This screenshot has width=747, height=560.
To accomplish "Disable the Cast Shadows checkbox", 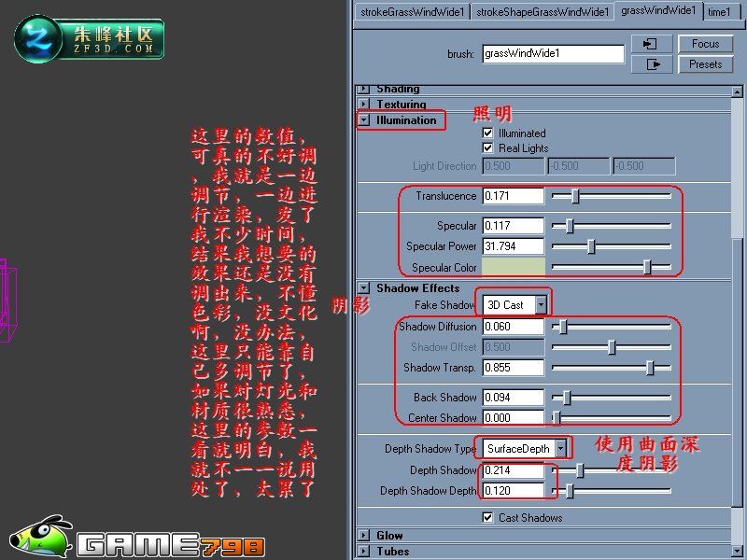I will pyautogui.click(x=487, y=517).
